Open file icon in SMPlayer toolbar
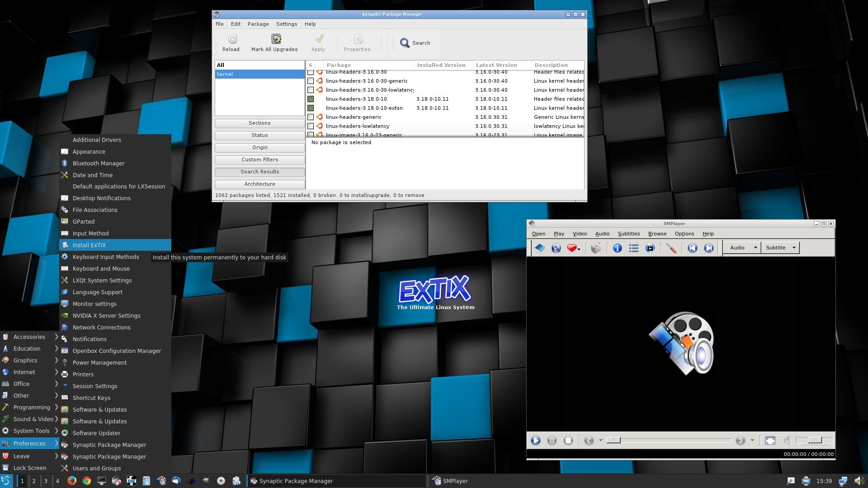 click(x=539, y=248)
